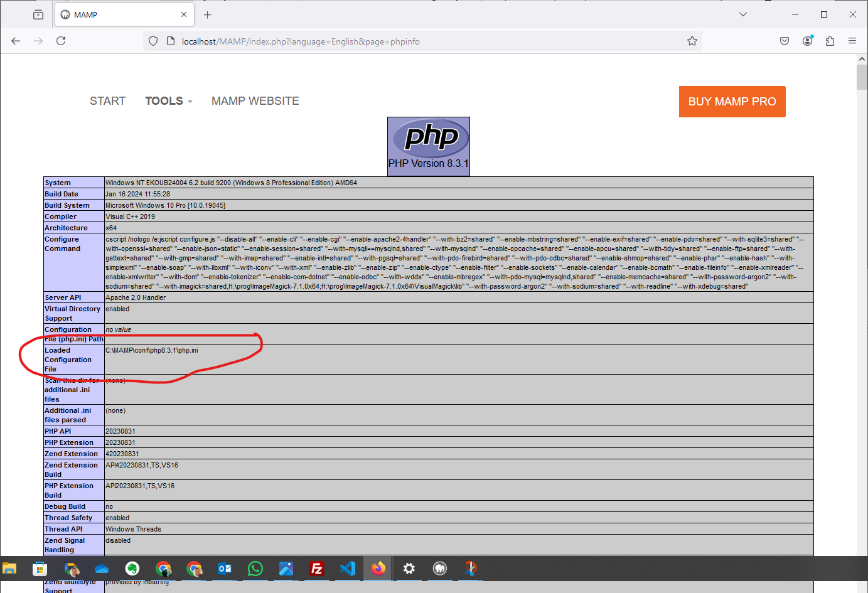Click the PHP logo image
The width and height of the screenshot is (868, 593).
tap(429, 138)
